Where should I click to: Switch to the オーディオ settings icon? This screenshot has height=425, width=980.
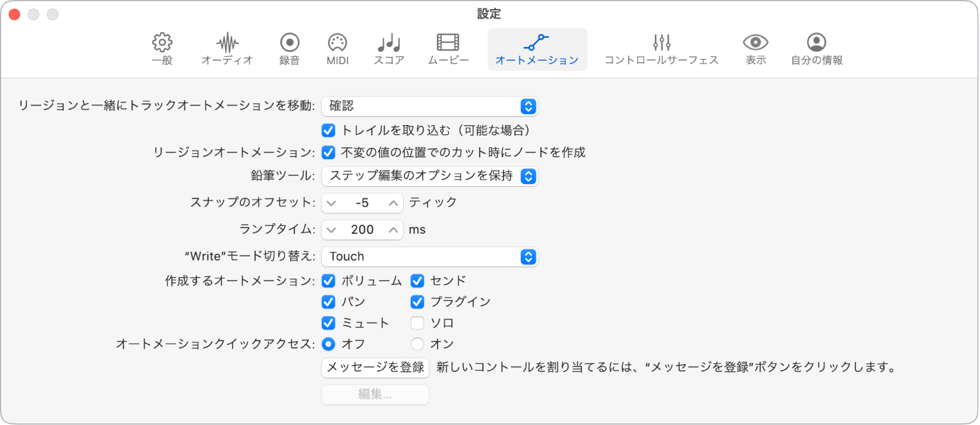[x=227, y=49]
